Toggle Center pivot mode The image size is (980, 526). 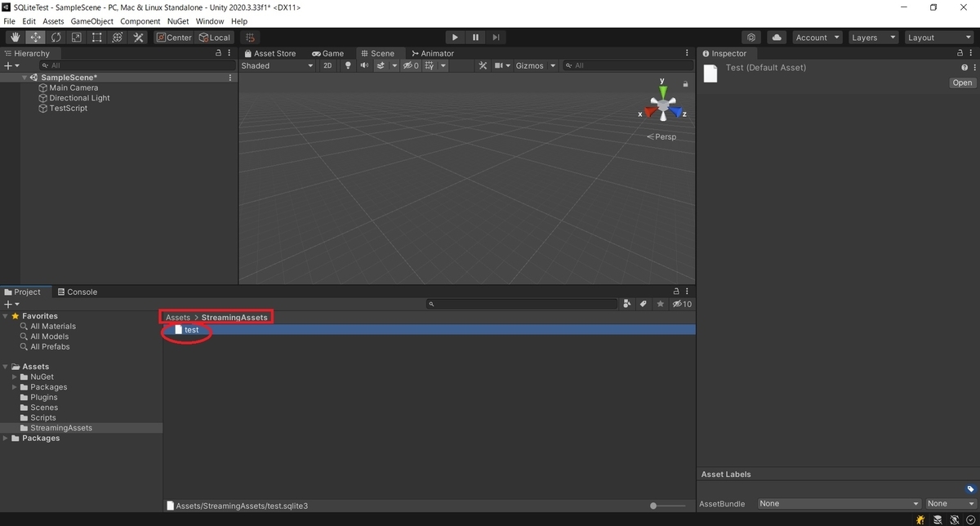[x=173, y=37]
